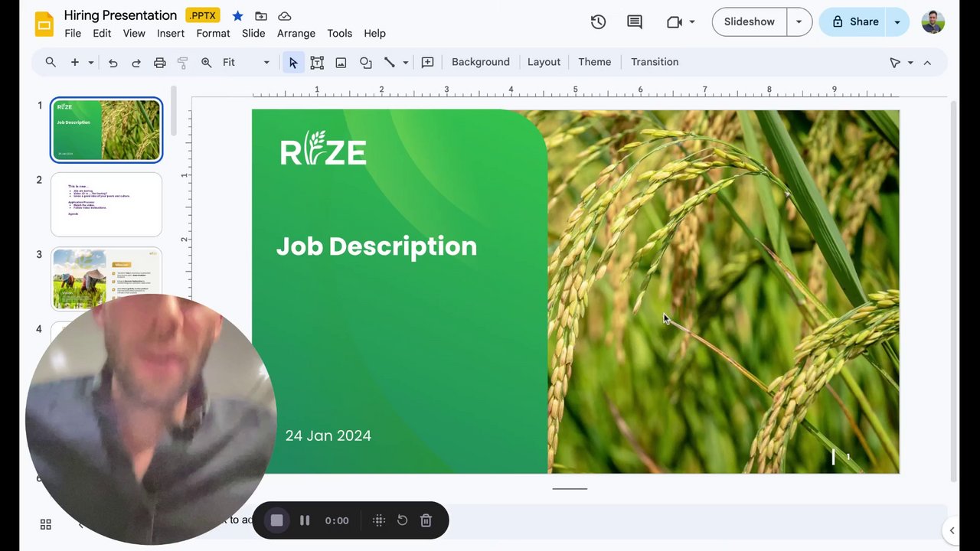Select the Line tool icon
Screen dimensions: 980x551
coord(389,62)
